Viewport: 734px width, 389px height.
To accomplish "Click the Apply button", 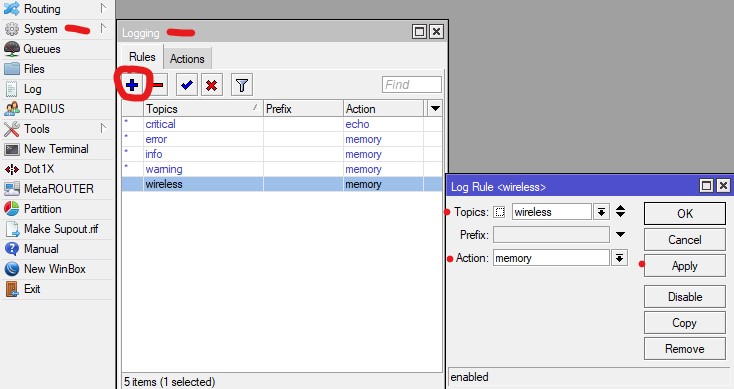I will pyautogui.click(x=685, y=266).
